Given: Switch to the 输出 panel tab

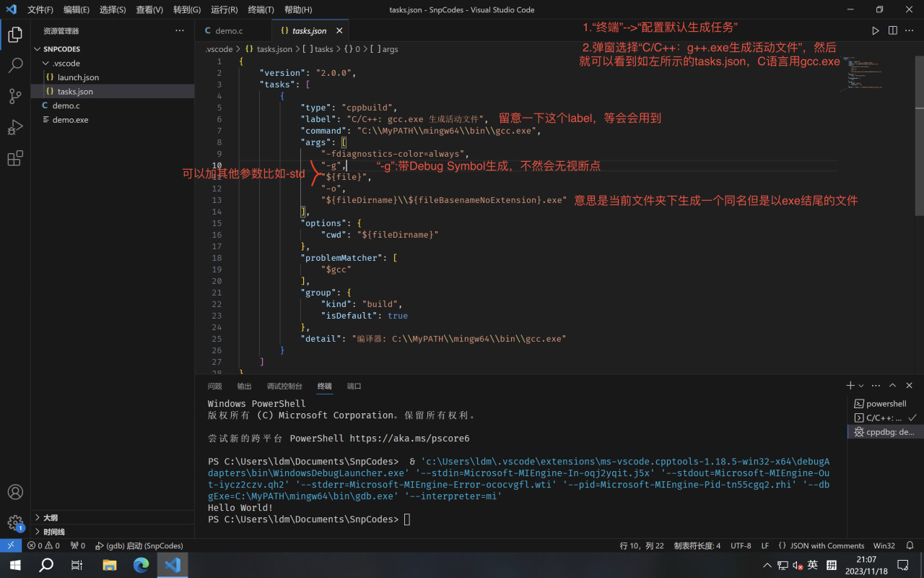Looking at the screenshot, I should point(245,386).
